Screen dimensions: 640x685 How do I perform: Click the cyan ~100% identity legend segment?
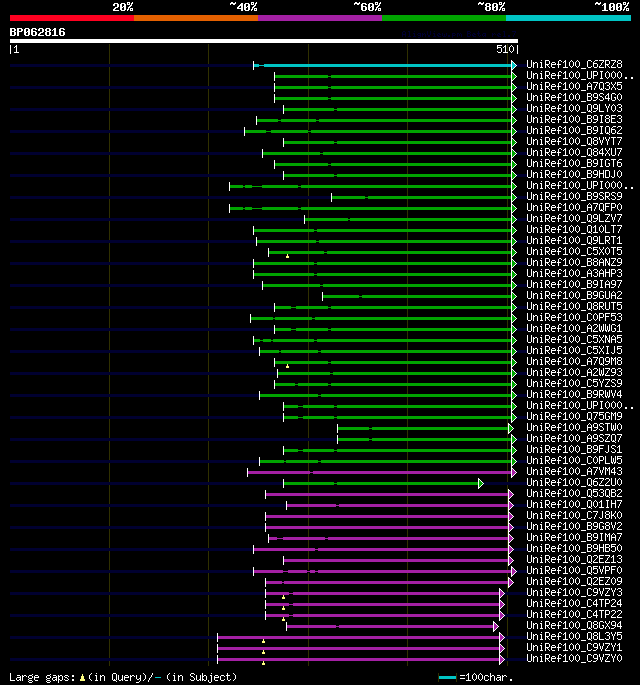point(568,18)
